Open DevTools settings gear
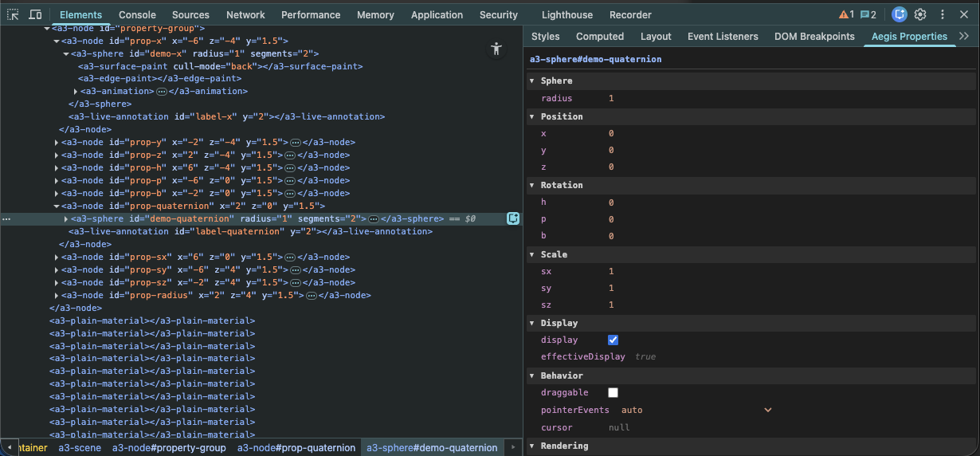The height and width of the screenshot is (456, 980). [x=920, y=14]
